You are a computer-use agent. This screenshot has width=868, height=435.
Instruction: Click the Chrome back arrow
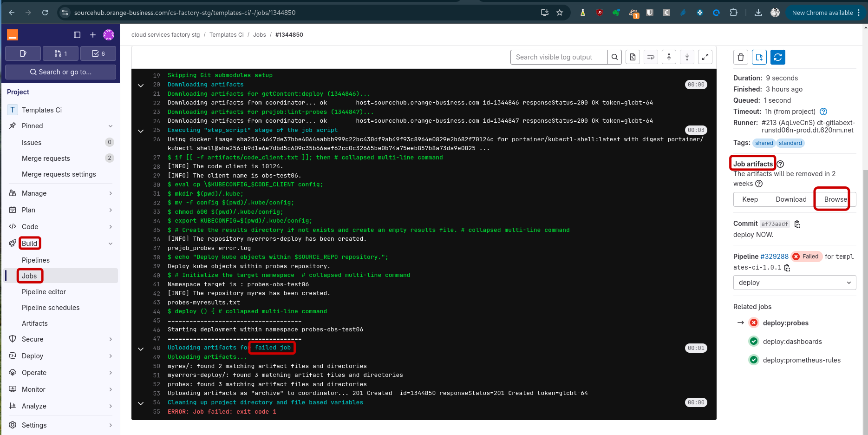[x=12, y=13]
